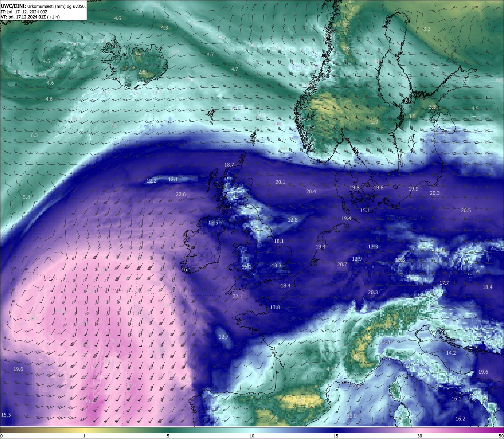Click the 1 tick on the color scale
This screenshot has height=439, width=504.
[x=84, y=436]
